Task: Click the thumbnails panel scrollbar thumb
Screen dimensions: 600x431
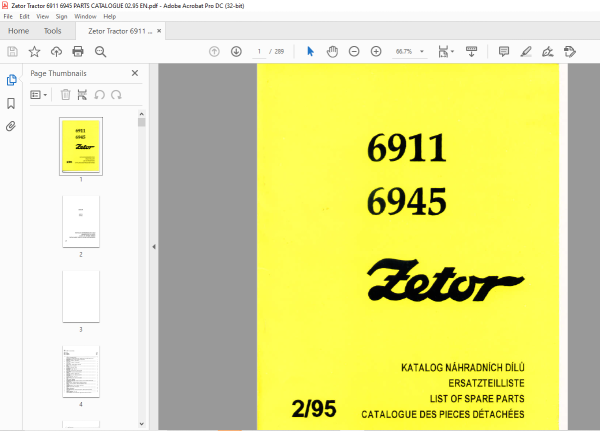Action: coord(142,122)
